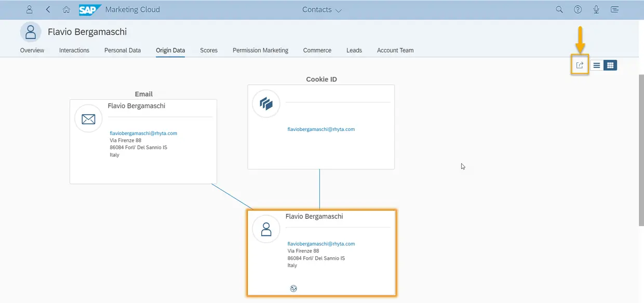644x303 pixels.
Task: Open the Account Team tab
Action: click(395, 50)
